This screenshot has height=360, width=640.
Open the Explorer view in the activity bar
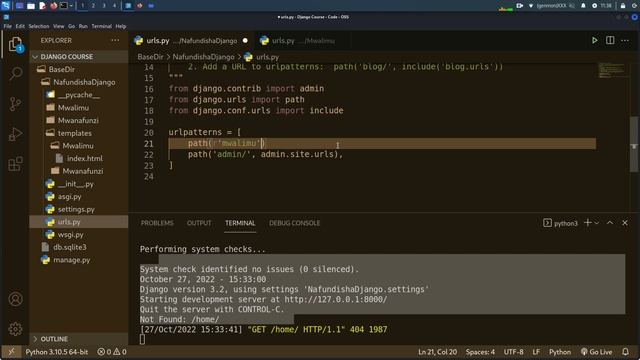(x=16, y=44)
